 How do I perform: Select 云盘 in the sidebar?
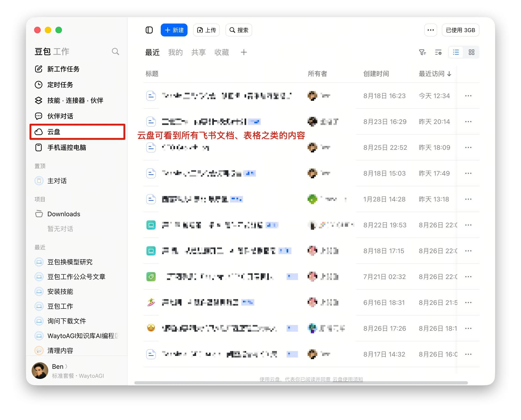[77, 132]
